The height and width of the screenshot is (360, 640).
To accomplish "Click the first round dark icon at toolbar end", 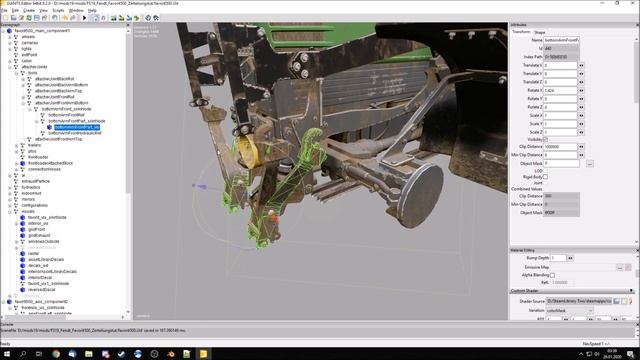I will [x=148, y=18].
